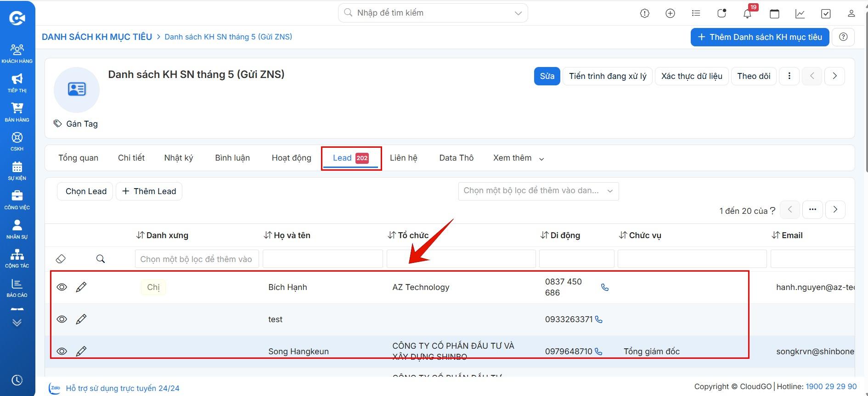Sort by Tổ chức column
Image resolution: width=868 pixels, height=396 pixels.
(408, 235)
